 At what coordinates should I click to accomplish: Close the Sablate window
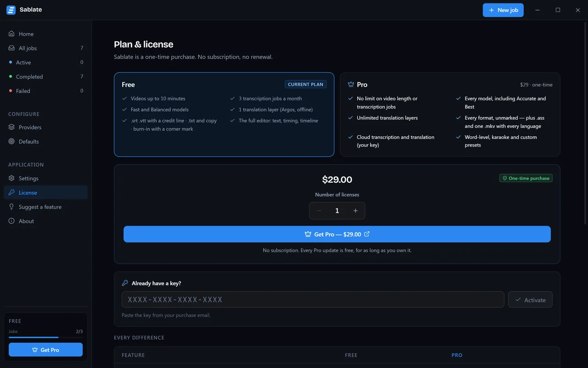(578, 10)
